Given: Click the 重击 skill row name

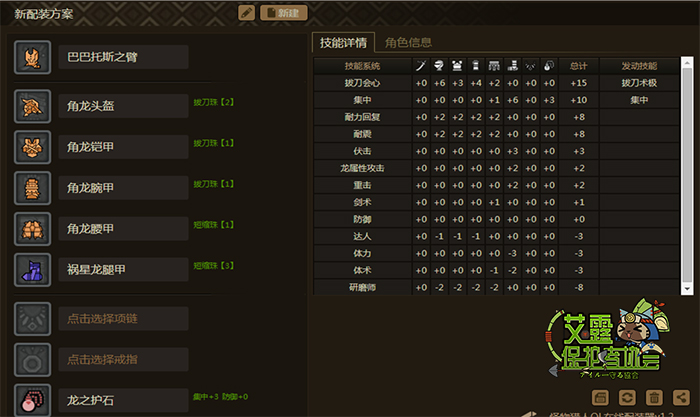Looking at the screenshot, I should [362, 185].
